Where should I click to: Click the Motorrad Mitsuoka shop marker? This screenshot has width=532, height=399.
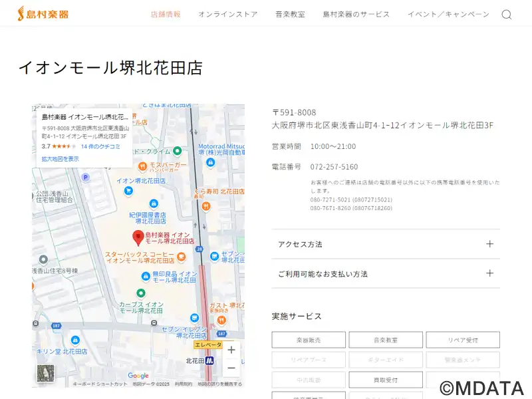210,162
